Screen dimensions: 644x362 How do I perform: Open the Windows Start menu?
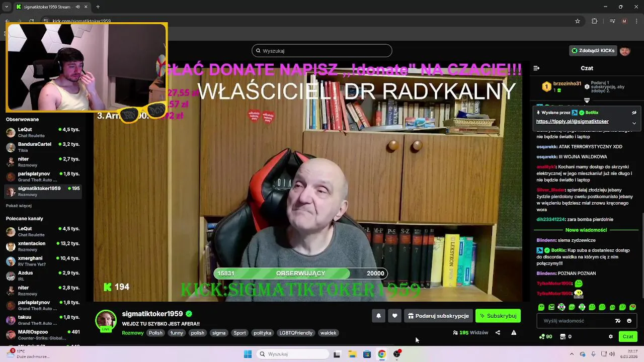tap(248, 354)
